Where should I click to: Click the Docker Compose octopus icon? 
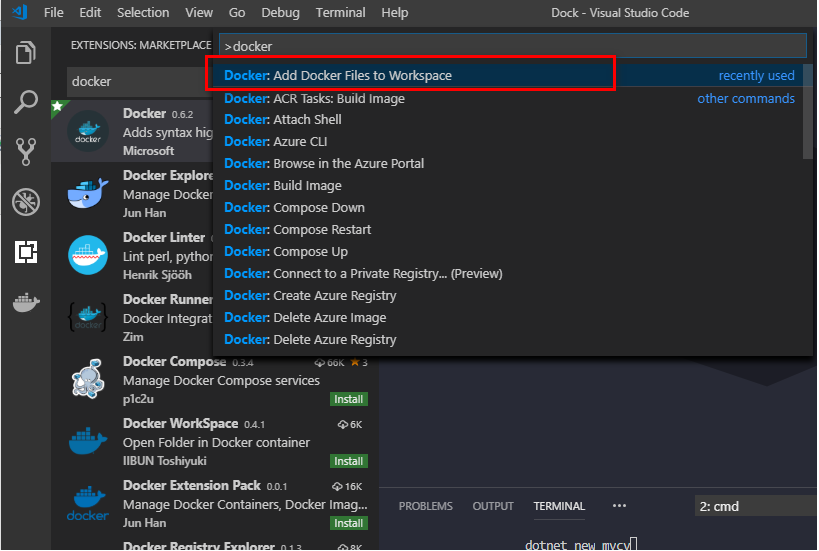click(88, 379)
